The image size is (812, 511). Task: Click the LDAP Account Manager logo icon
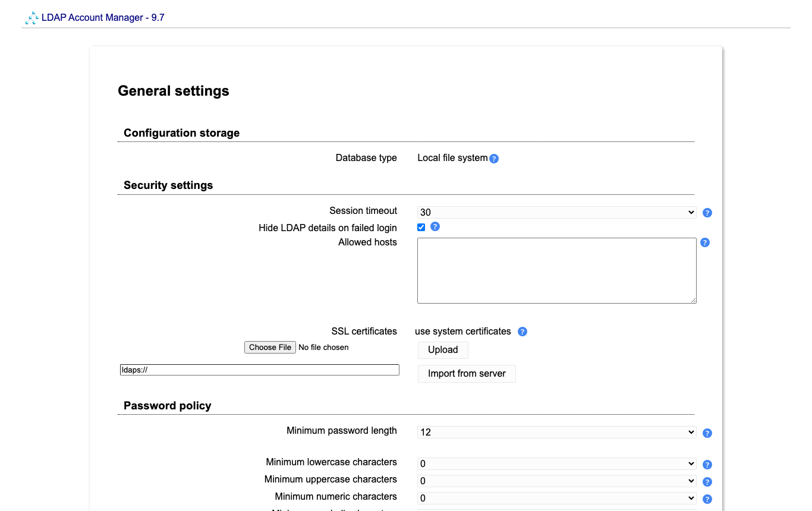pyautogui.click(x=32, y=18)
